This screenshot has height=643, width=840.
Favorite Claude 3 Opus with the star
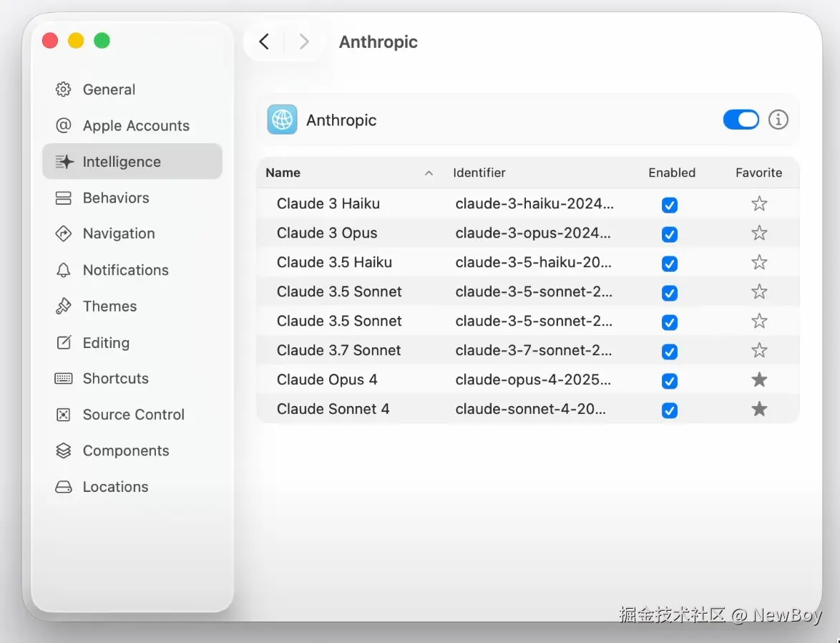[x=759, y=233]
